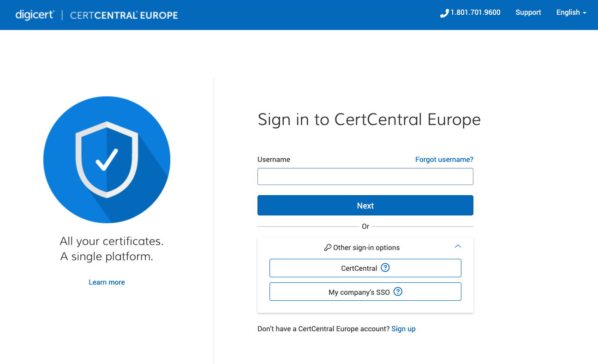This screenshot has width=598, height=364.
Task: Click the CERTCENTRAL EUROPE wordmark
Action: click(x=124, y=15)
